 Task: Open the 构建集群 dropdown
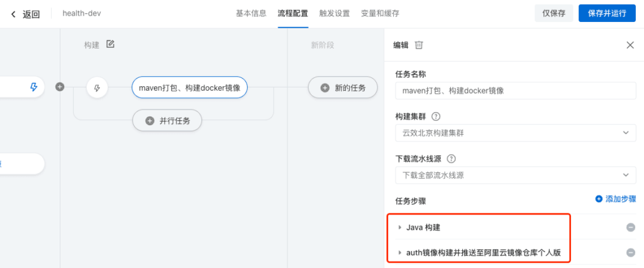(516, 133)
